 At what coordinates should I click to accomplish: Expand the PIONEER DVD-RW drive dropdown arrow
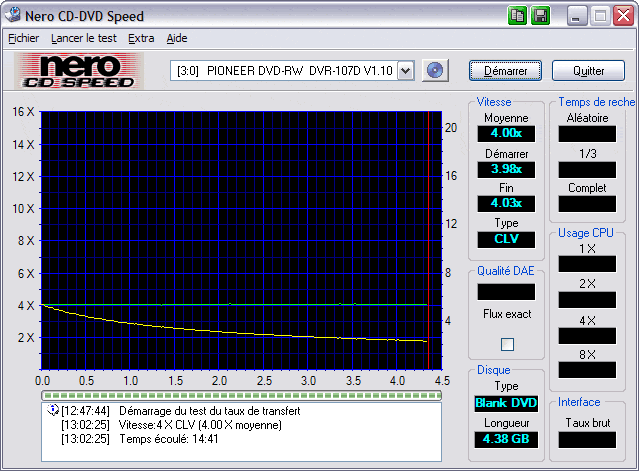(x=405, y=71)
